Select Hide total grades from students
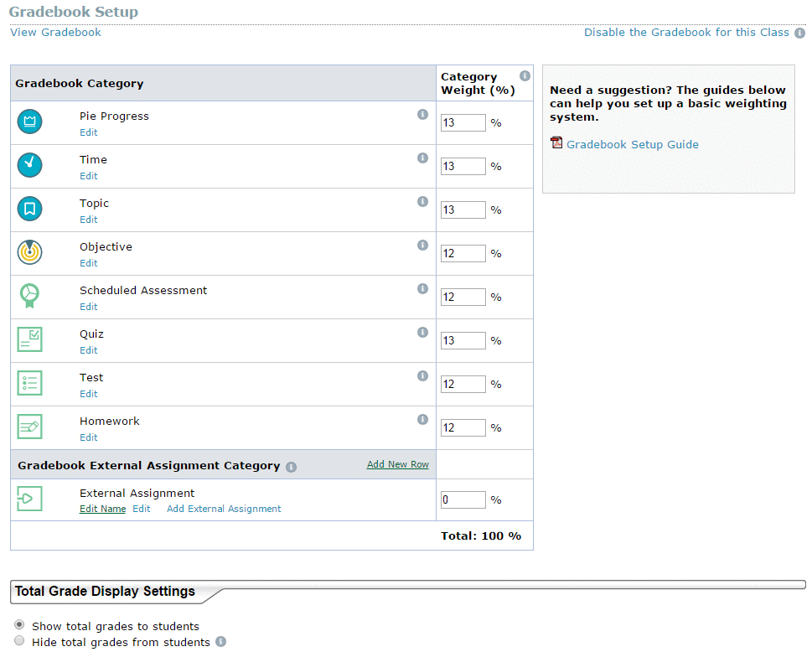This screenshot has width=812, height=657. point(19,640)
